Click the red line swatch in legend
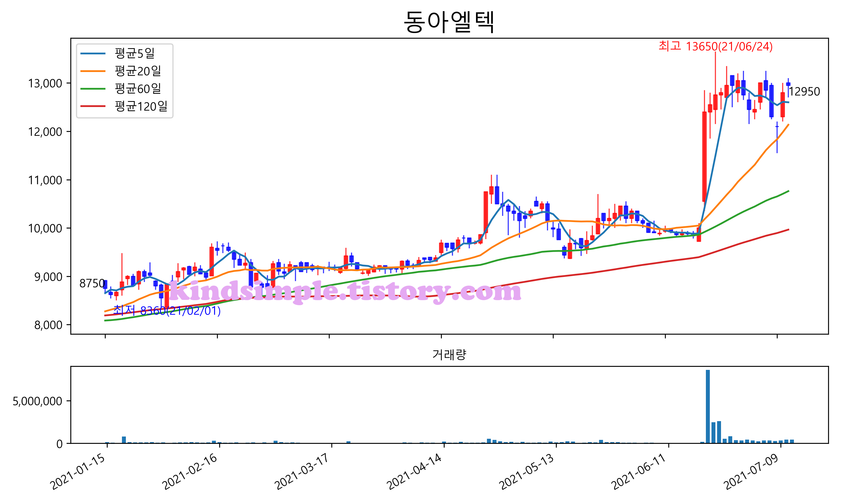This screenshot has height=504, width=841. (93, 106)
